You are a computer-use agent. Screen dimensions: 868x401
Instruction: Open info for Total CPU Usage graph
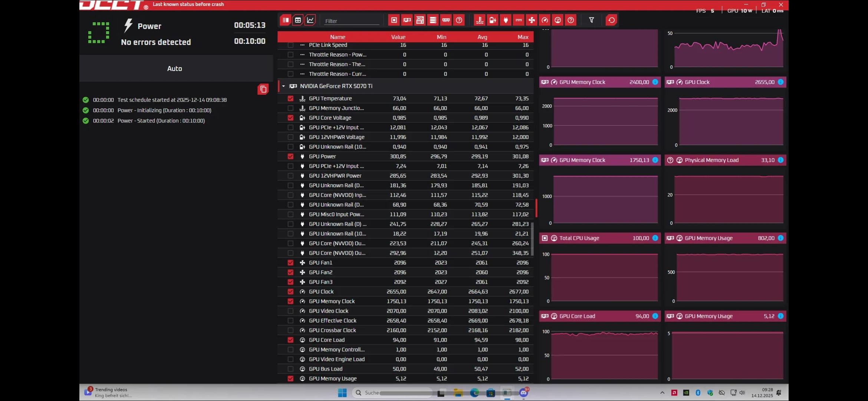coord(655,238)
